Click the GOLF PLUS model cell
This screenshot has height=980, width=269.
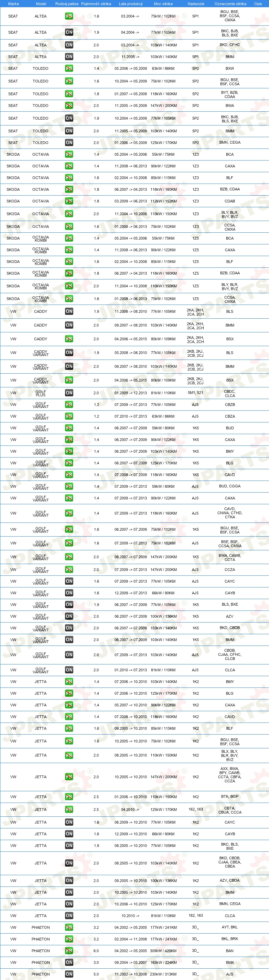pyautogui.click(x=41, y=393)
